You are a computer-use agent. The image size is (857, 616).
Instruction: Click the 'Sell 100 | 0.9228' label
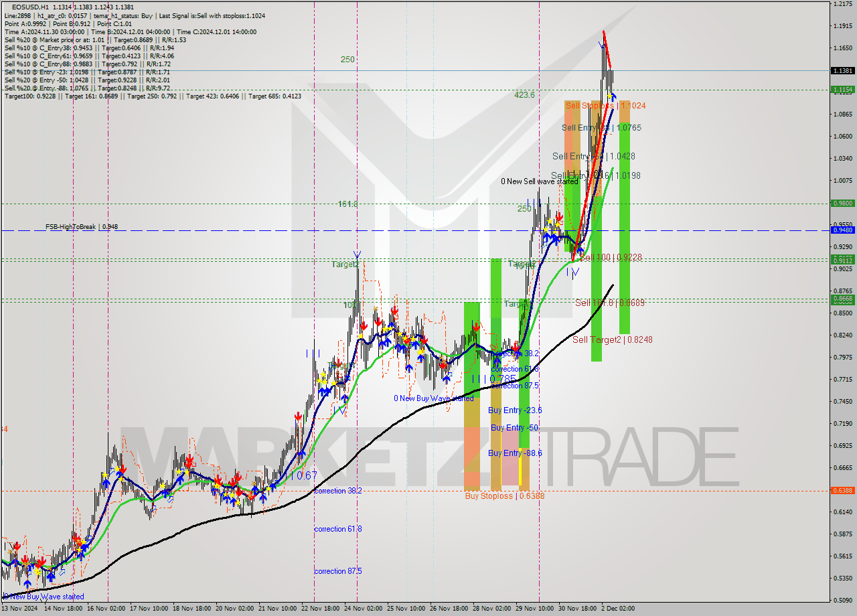[x=611, y=257]
